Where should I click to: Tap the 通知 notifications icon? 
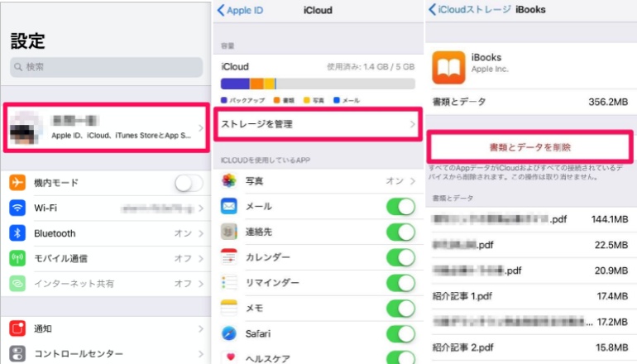pyautogui.click(x=17, y=328)
